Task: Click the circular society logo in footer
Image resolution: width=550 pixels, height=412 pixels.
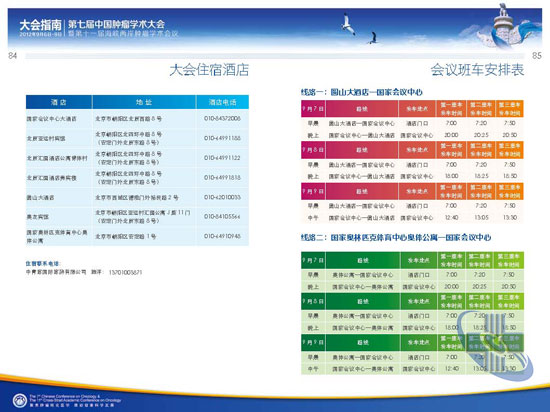Action: click(x=20, y=400)
